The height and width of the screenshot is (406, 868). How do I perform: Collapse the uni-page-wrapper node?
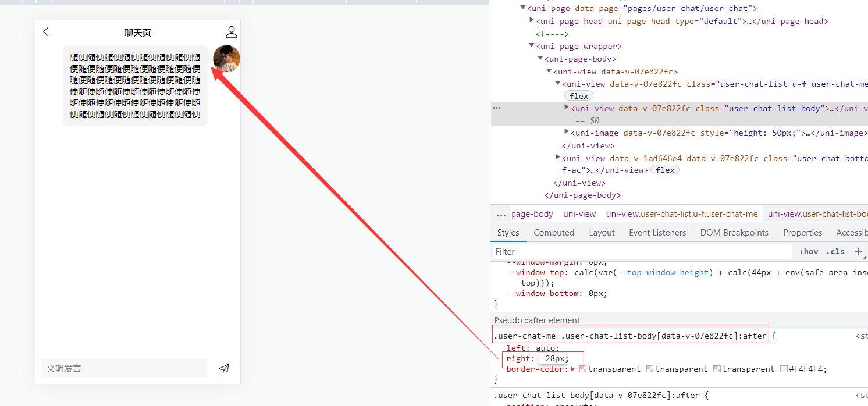[532, 45]
